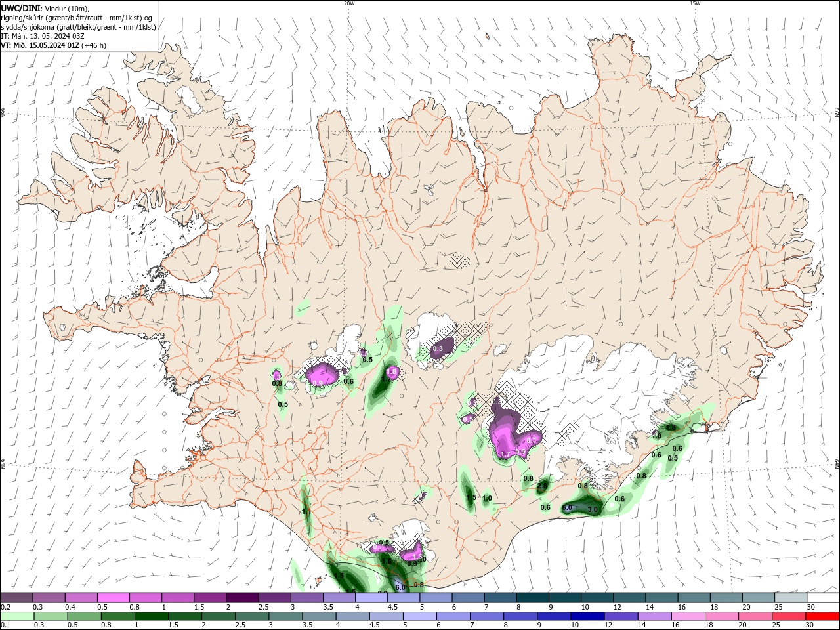The image size is (840, 630).
Task: Click the 15W longitude label
Action: pyautogui.click(x=695, y=3)
